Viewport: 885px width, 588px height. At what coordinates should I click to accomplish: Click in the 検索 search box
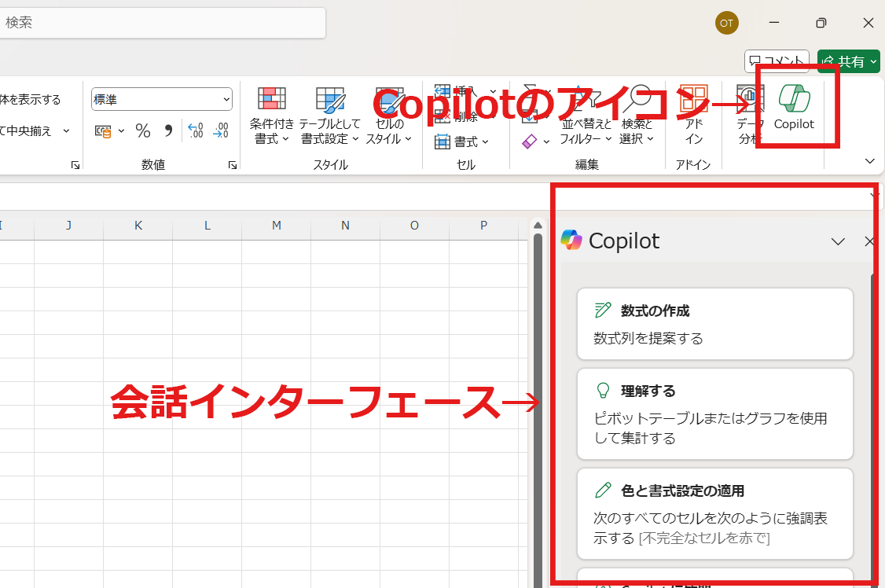click(x=161, y=23)
